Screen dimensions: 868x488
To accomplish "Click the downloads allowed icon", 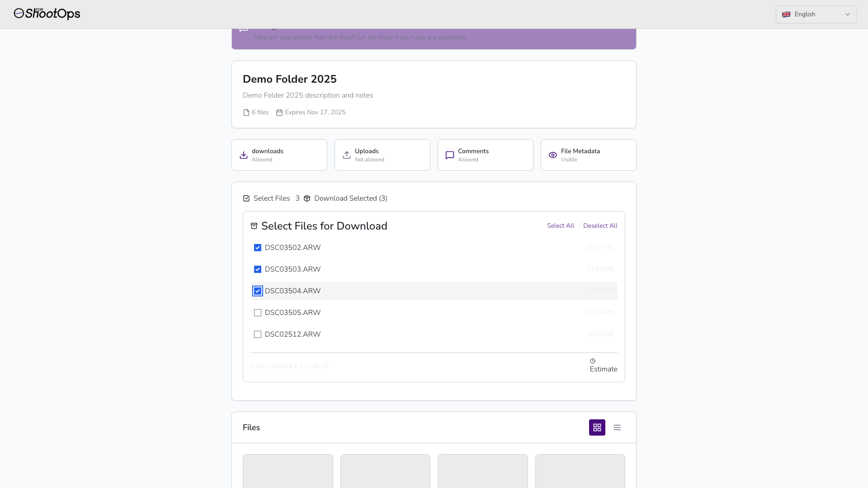I will (x=244, y=155).
